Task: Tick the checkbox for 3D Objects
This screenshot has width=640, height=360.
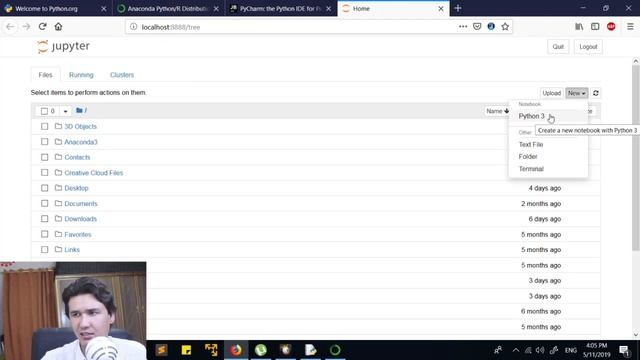Action: (x=44, y=127)
